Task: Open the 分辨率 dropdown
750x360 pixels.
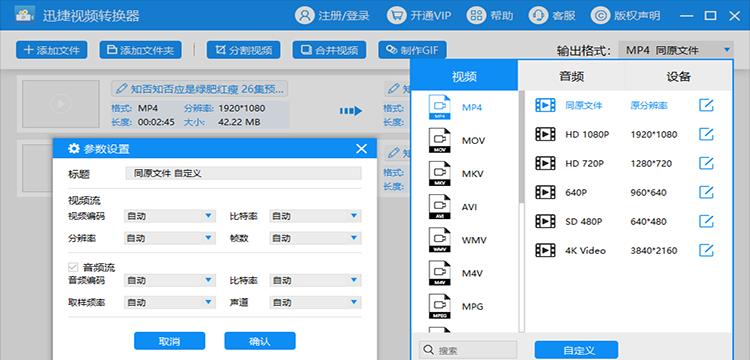Action: (x=169, y=238)
